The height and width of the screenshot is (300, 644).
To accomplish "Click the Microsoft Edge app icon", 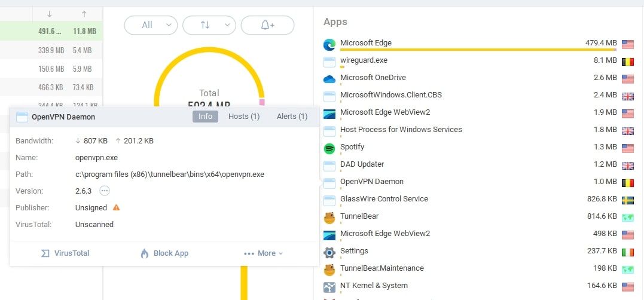I will [x=329, y=44].
